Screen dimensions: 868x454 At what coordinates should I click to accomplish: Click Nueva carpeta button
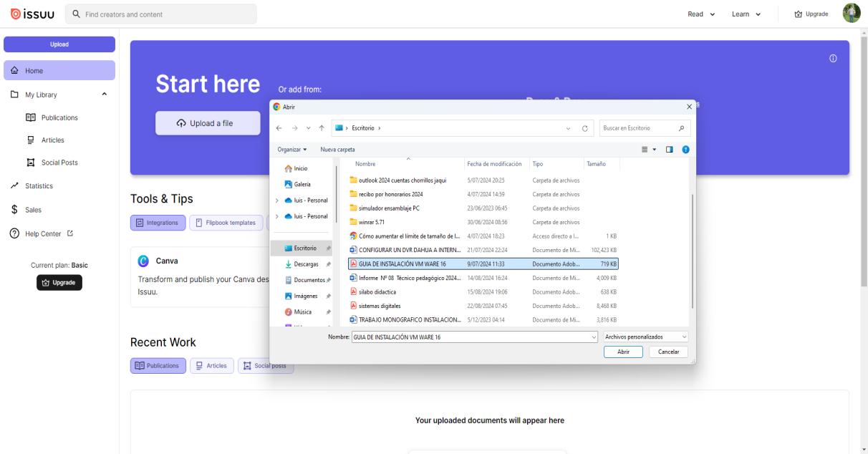337,149
